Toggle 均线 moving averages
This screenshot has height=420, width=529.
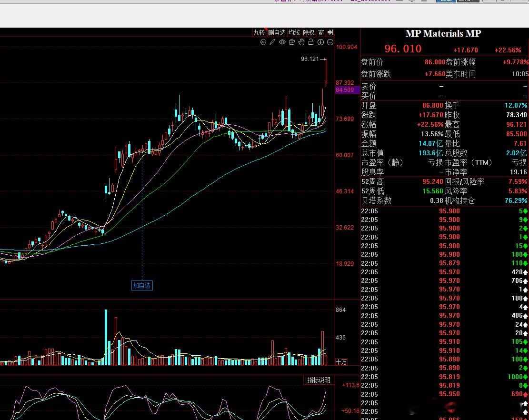[294, 32]
